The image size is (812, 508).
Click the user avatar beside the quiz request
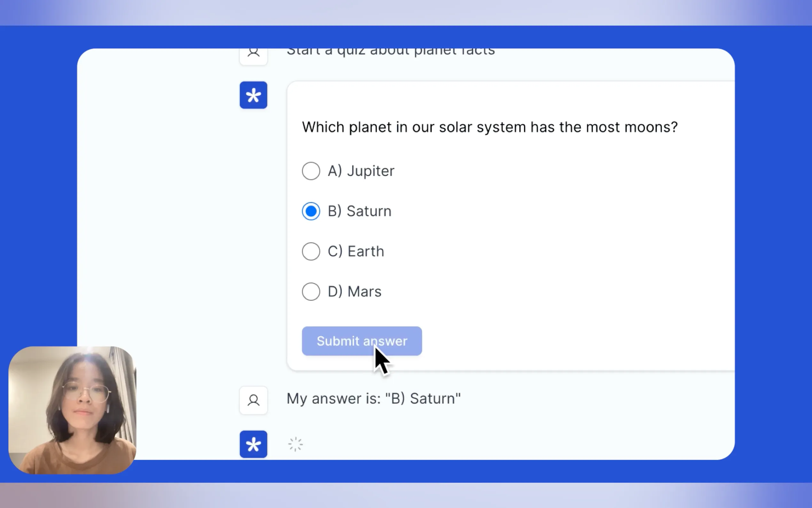(x=254, y=54)
